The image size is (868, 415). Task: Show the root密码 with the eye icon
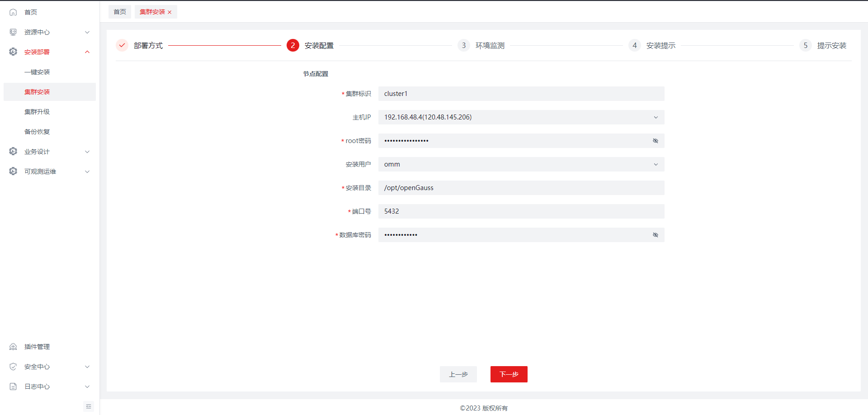pyautogui.click(x=655, y=141)
